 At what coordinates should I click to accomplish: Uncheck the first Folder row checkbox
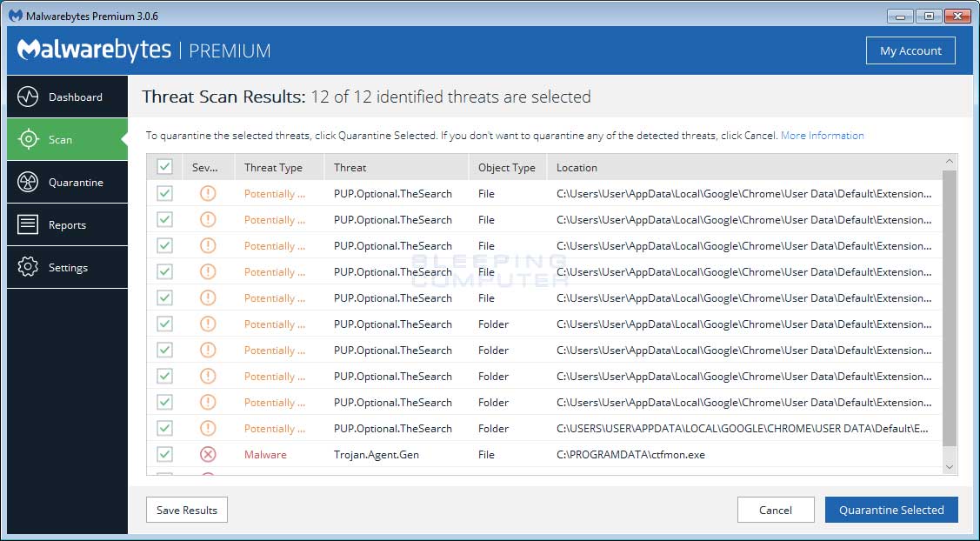(165, 324)
